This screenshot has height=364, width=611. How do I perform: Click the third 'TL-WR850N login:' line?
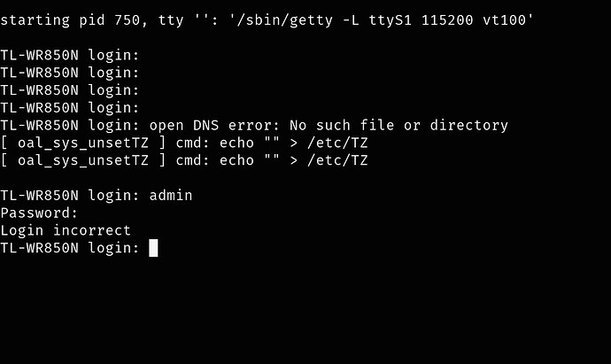tap(70, 90)
